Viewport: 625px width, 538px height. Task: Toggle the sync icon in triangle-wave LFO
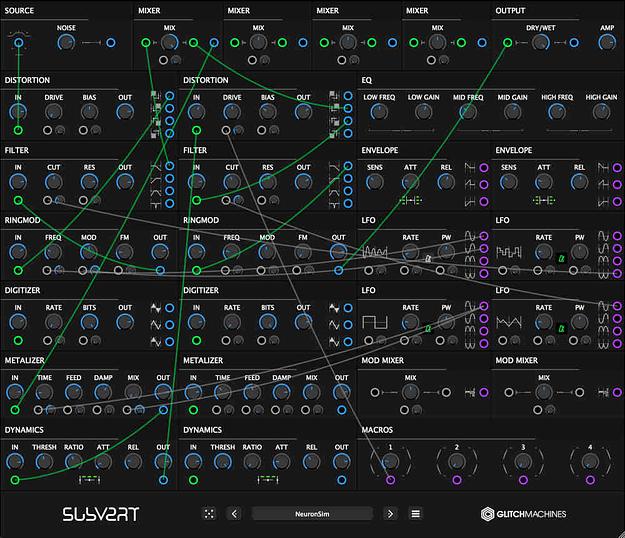(x=562, y=328)
